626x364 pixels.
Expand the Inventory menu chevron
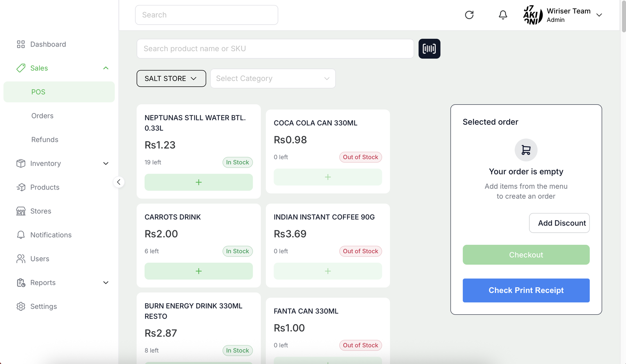coord(106,163)
